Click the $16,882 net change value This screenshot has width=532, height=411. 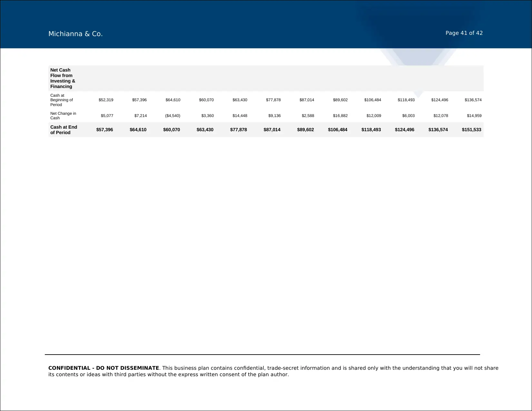[340, 116]
